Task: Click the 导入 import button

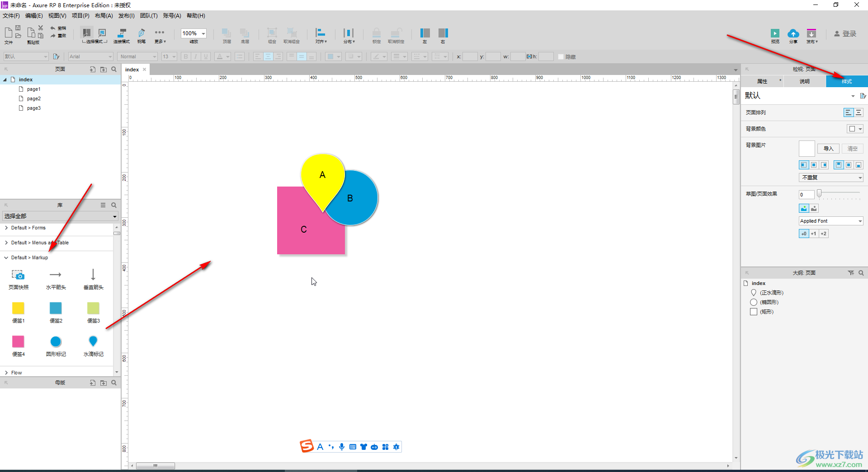Action: [828, 149]
